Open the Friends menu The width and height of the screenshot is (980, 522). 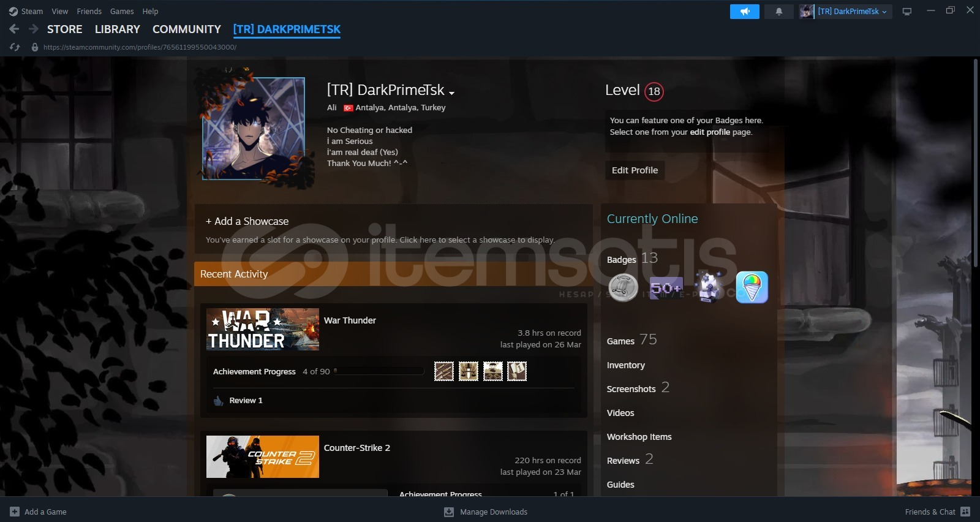coord(89,11)
